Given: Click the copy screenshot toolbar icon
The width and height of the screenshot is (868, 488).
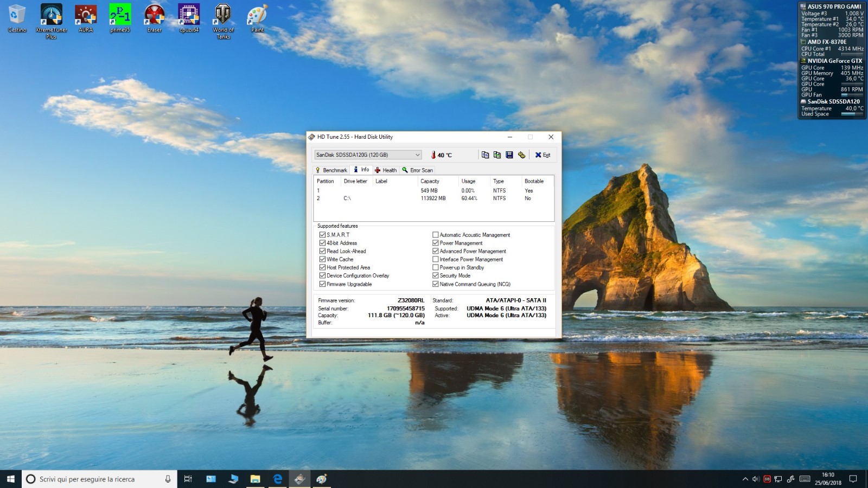Looking at the screenshot, I should [497, 155].
